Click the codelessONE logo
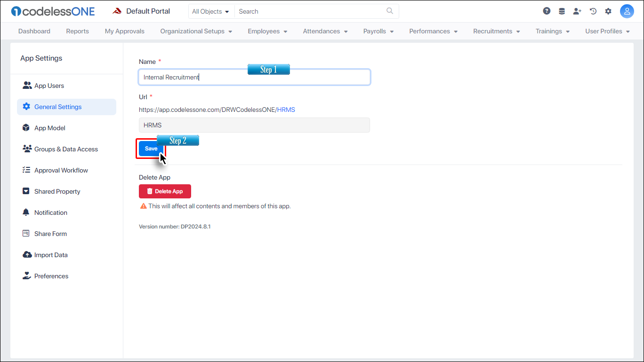The height and width of the screenshot is (362, 644). point(53,11)
